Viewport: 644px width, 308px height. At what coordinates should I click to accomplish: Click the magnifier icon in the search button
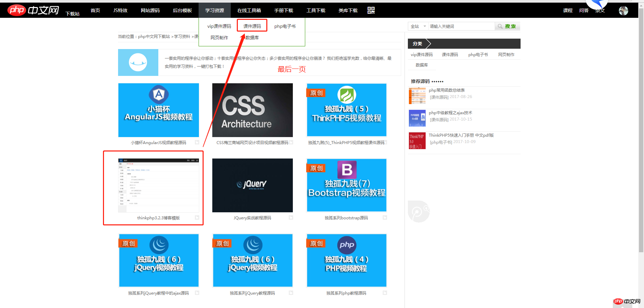500,26
